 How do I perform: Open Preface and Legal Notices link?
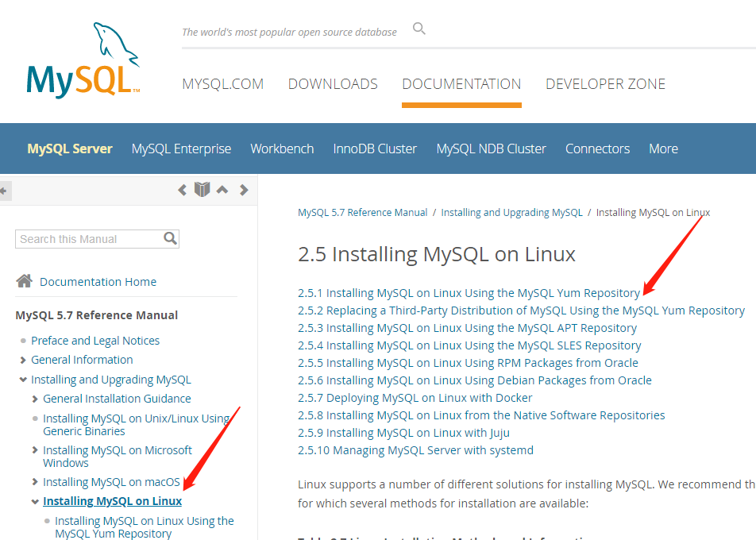(x=95, y=341)
